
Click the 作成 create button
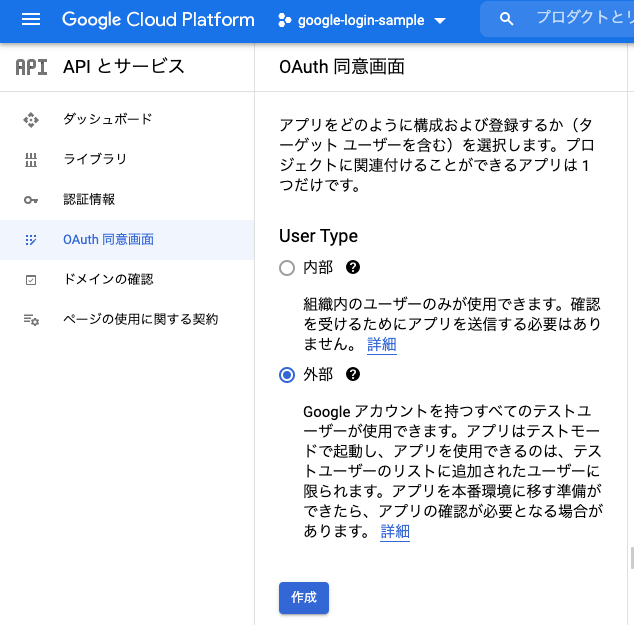click(304, 598)
